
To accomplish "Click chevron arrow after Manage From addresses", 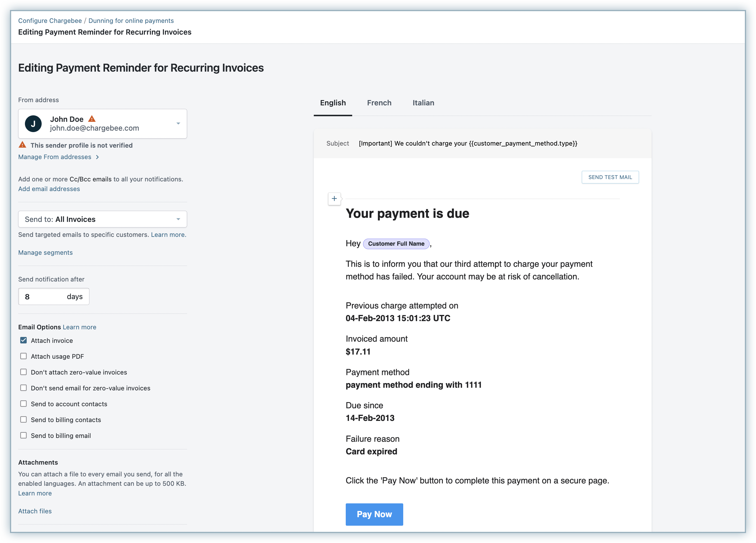I will (x=97, y=157).
